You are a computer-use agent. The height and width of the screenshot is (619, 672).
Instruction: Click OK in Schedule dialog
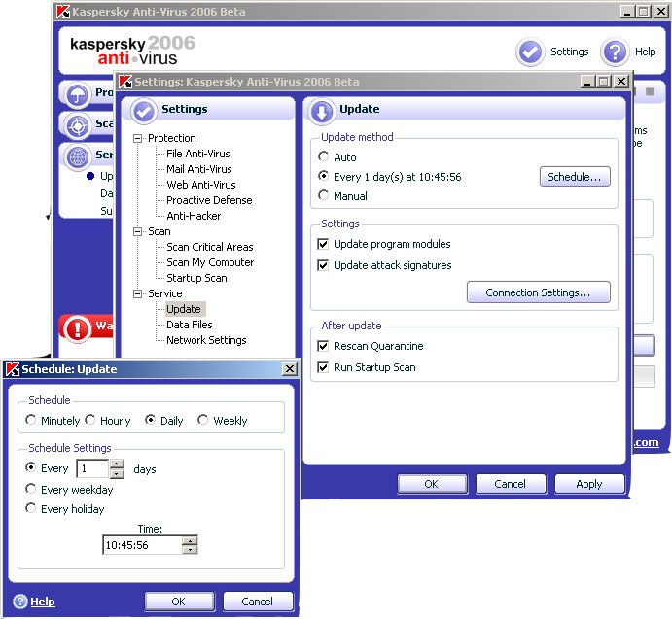click(x=179, y=602)
